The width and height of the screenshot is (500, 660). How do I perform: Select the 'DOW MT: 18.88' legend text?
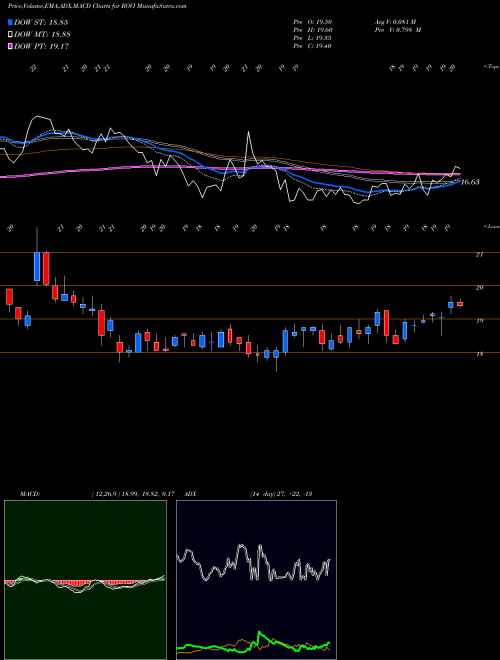[43, 35]
